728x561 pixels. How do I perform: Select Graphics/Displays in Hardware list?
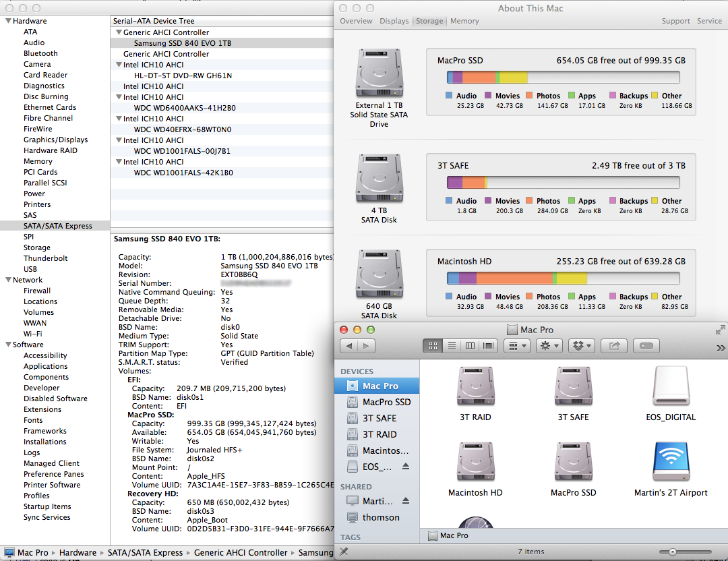tap(55, 140)
